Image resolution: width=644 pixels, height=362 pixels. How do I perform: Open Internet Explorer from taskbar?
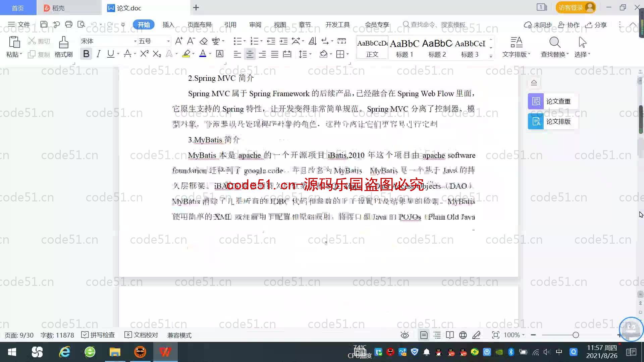pos(65,352)
